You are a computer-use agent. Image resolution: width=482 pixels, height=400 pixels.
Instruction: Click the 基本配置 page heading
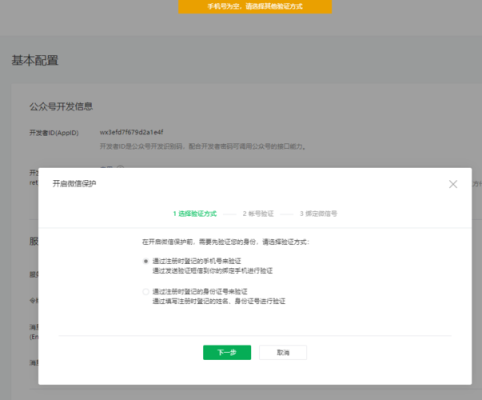coord(35,60)
